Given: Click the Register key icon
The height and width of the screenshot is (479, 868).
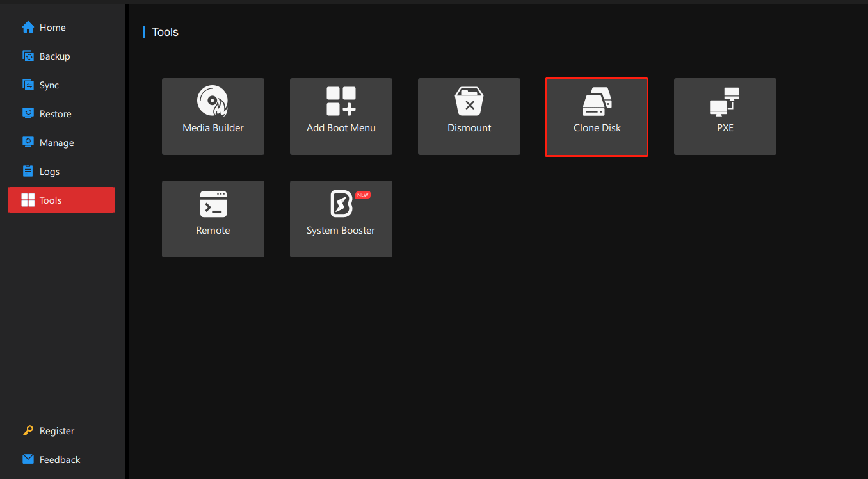Looking at the screenshot, I should point(28,431).
